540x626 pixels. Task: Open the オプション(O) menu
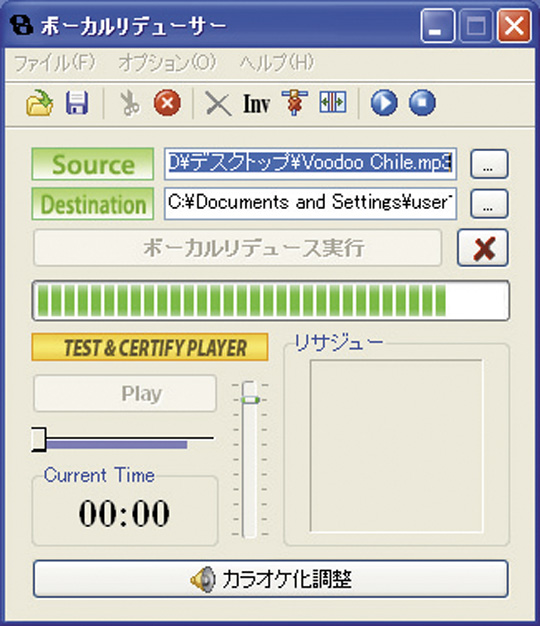(x=168, y=63)
